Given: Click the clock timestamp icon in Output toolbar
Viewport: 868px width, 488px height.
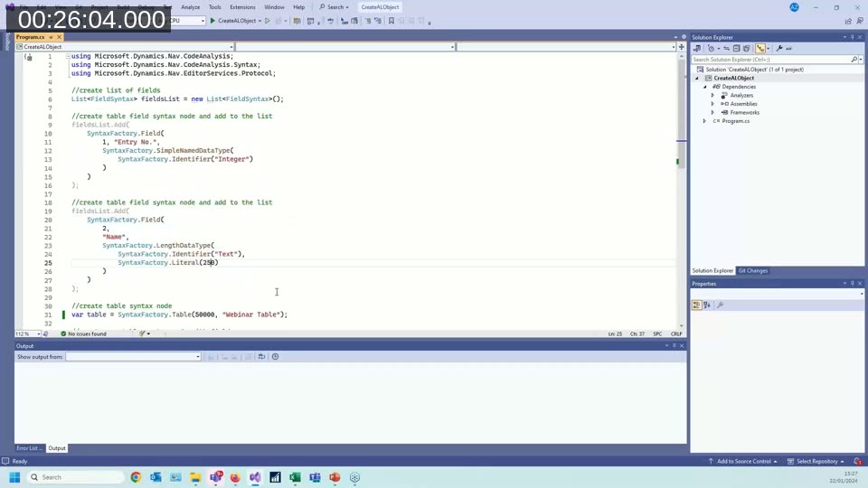Looking at the screenshot, I should tap(275, 357).
